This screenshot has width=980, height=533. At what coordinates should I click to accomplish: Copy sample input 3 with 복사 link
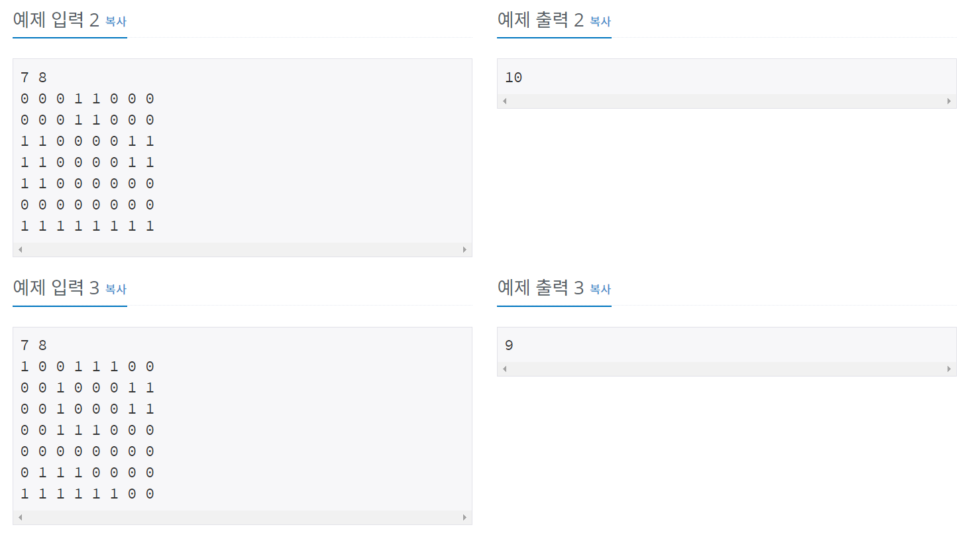[116, 290]
